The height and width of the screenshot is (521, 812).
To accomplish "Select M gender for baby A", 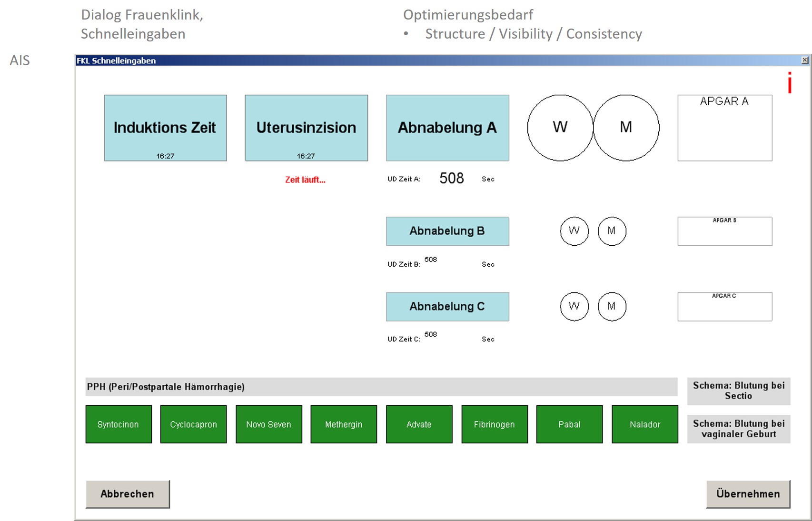I will [626, 128].
